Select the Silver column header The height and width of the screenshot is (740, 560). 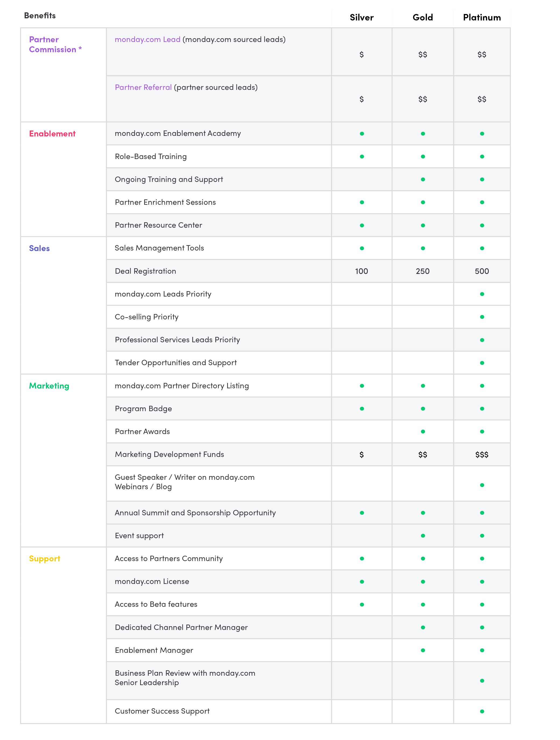pos(361,17)
